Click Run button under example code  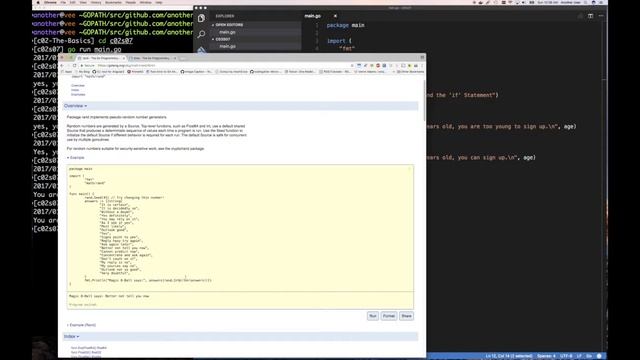tap(373, 316)
